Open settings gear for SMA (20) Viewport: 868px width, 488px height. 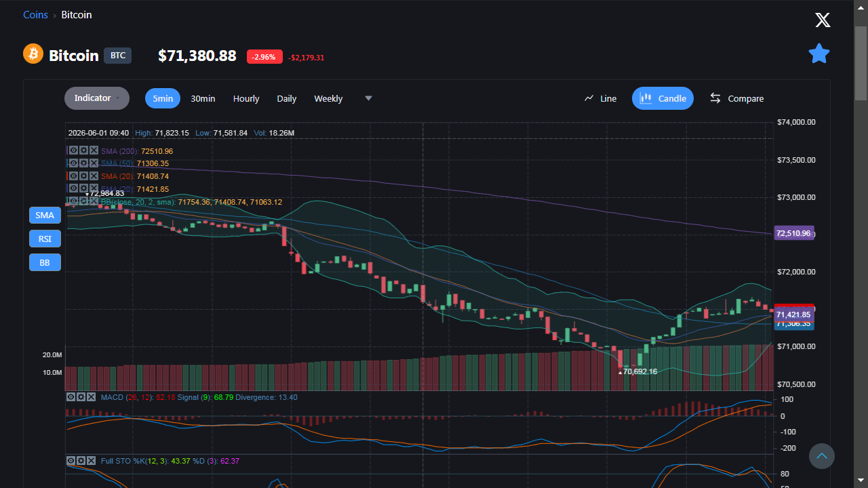[x=83, y=176]
